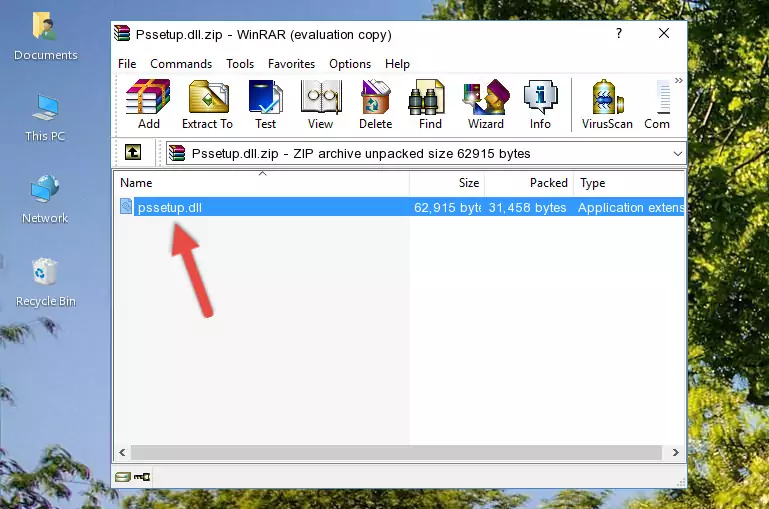
Task: Show more toolbar buttons chevron
Action: point(679,80)
